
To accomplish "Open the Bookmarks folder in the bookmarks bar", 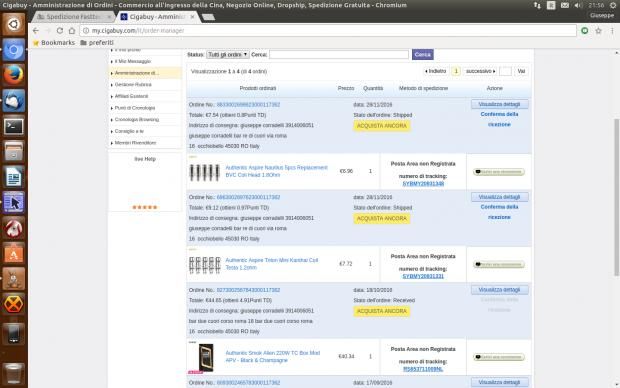I will point(54,43).
